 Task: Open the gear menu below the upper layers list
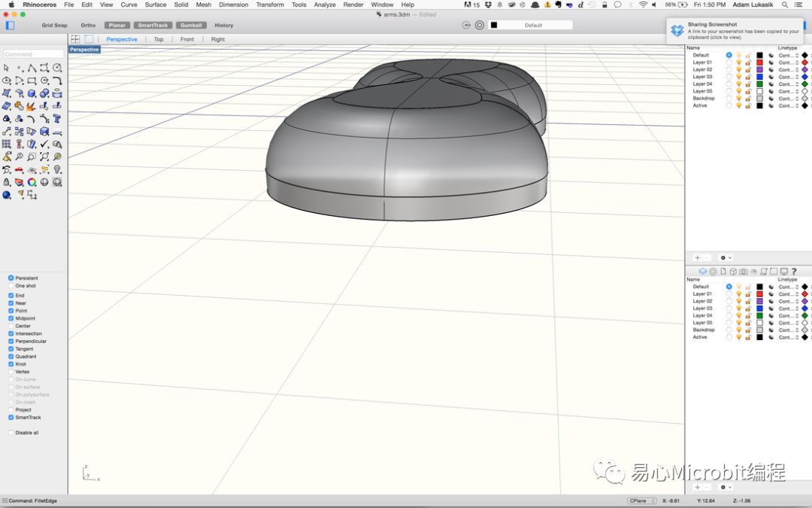726,257
